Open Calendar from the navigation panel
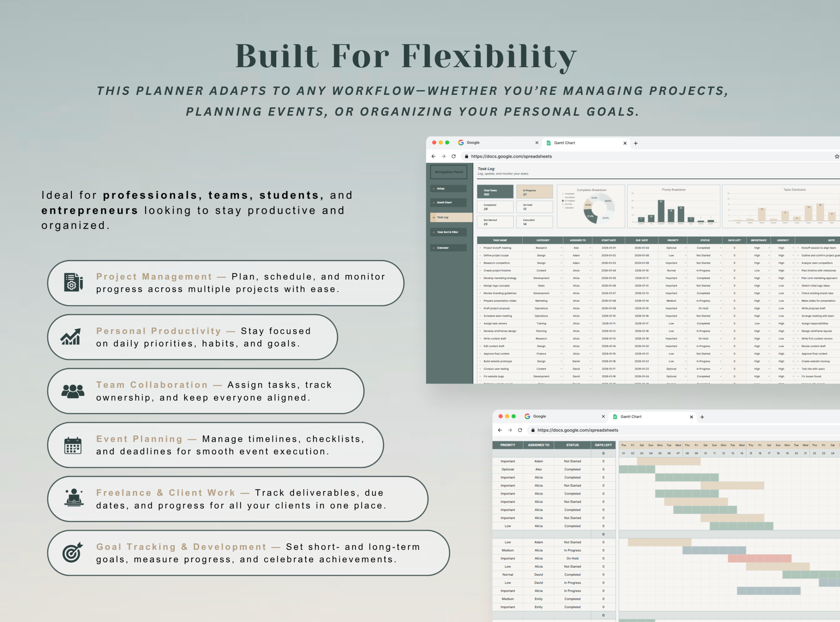The image size is (840, 622). (448, 248)
